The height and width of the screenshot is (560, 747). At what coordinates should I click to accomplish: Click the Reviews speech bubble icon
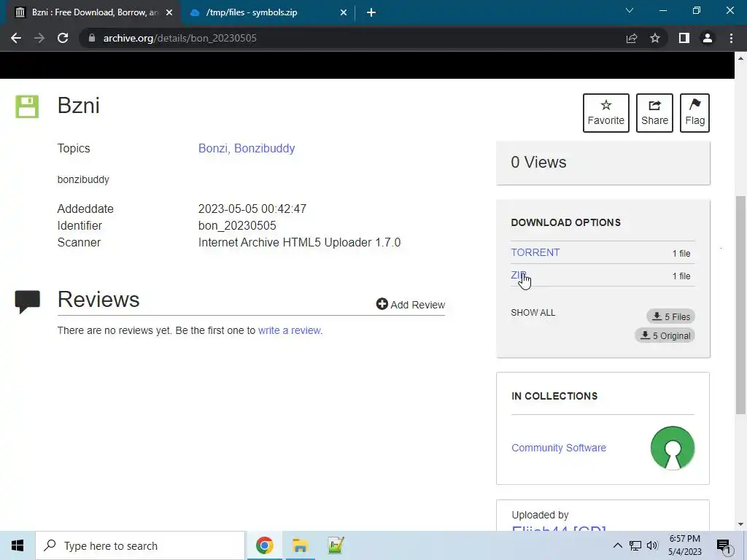point(27,301)
